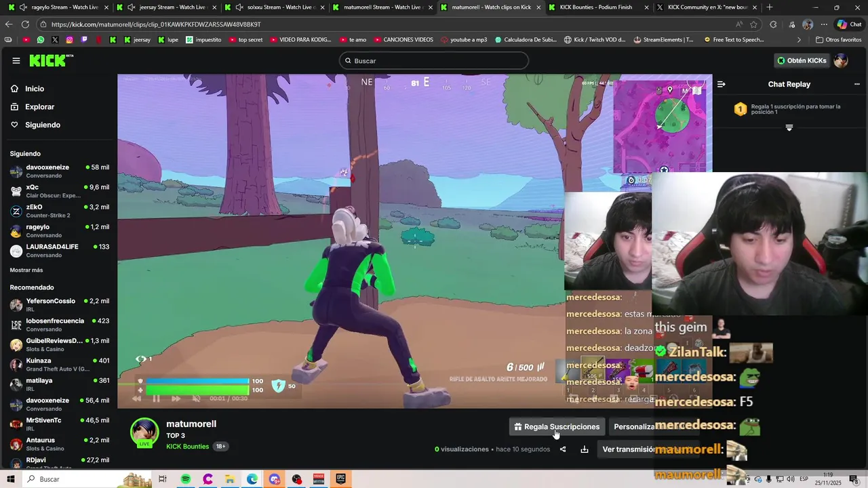Viewport: 868px width, 488px height.
Task: Open a new browser tab
Action: (769, 7)
